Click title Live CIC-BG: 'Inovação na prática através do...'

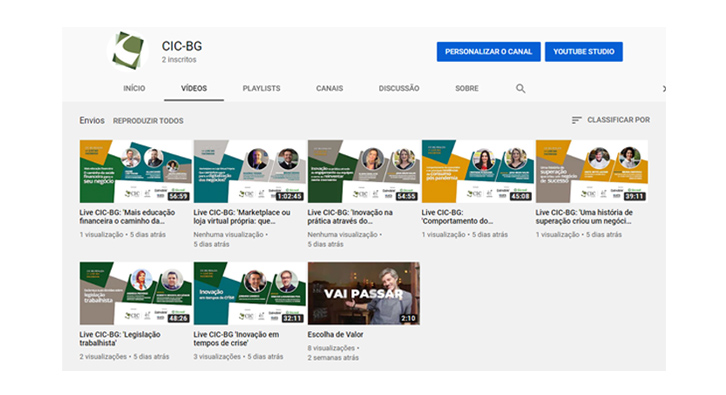(350, 217)
